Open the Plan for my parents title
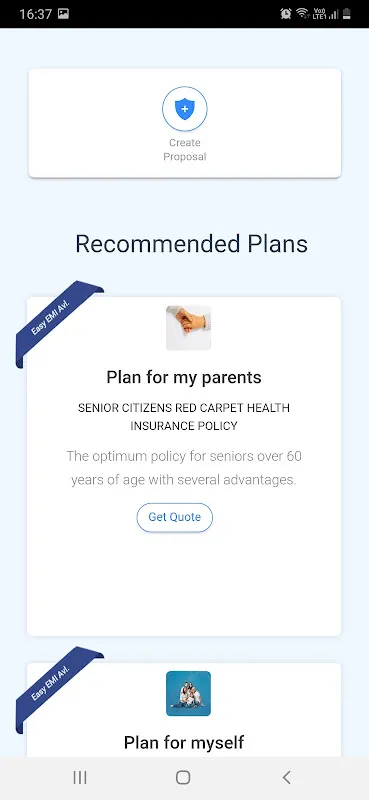369x800 pixels. 184,378
